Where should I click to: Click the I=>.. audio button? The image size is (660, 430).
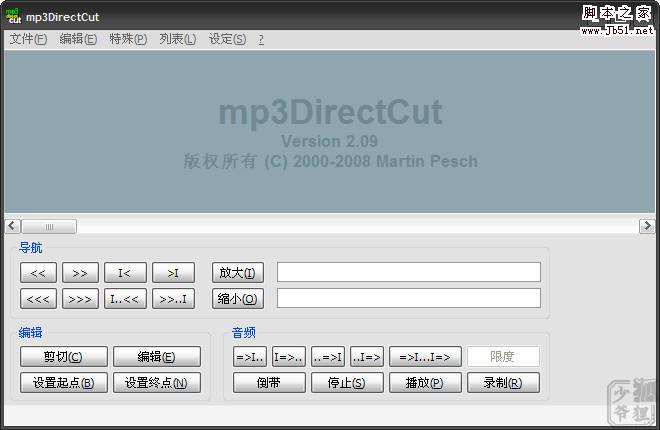pos(289,357)
